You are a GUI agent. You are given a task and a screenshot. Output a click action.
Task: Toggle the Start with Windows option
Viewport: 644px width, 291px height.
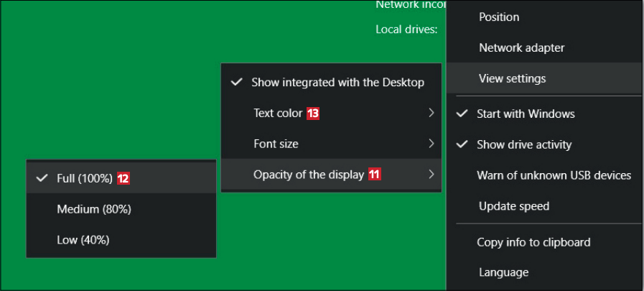tap(525, 114)
